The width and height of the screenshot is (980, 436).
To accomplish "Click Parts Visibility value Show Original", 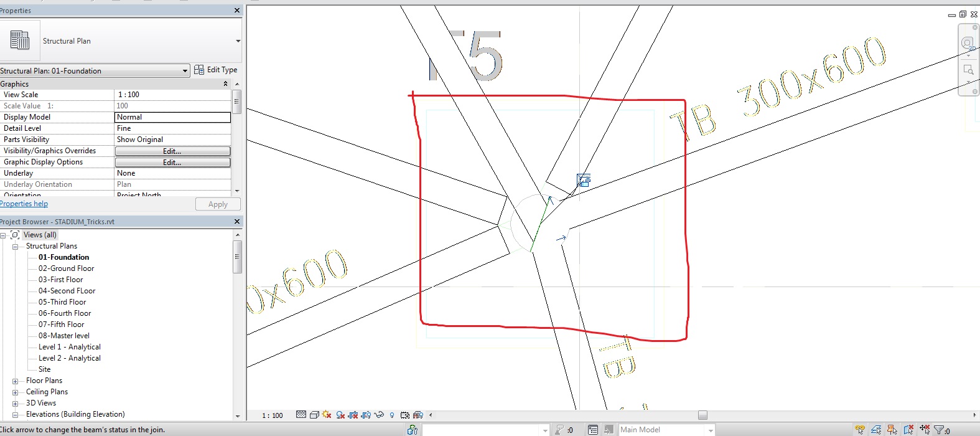I will (172, 140).
